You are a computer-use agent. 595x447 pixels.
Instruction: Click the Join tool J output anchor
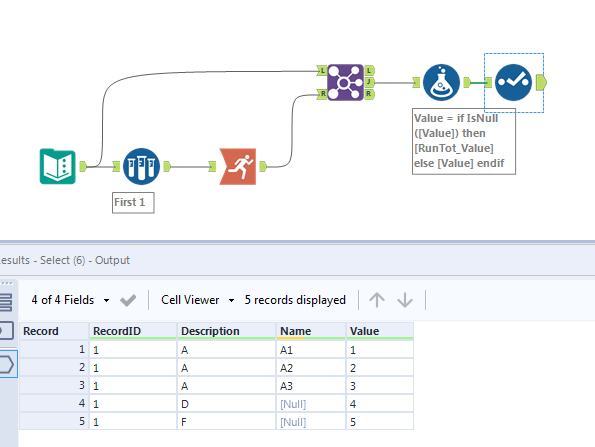coord(369,82)
